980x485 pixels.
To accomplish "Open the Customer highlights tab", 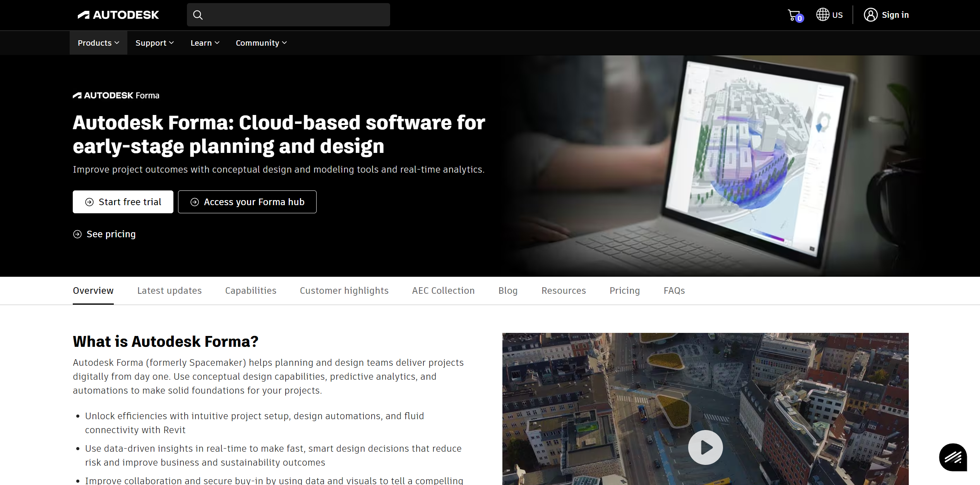I will coord(344,290).
